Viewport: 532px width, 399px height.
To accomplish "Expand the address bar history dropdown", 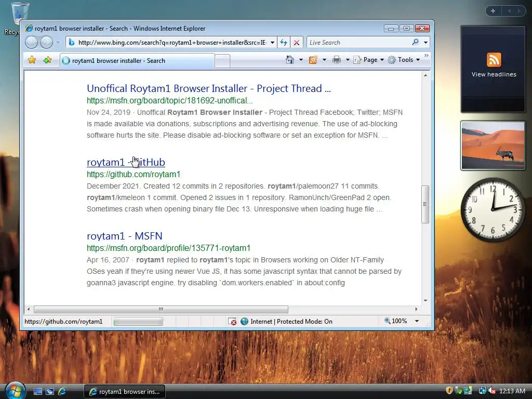I will click(272, 43).
